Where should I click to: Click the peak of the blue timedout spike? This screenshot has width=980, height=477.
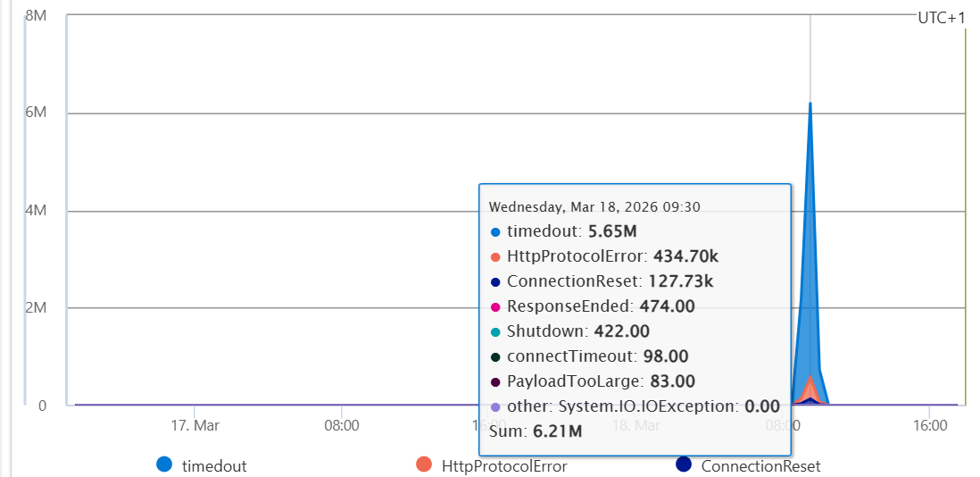click(x=810, y=105)
